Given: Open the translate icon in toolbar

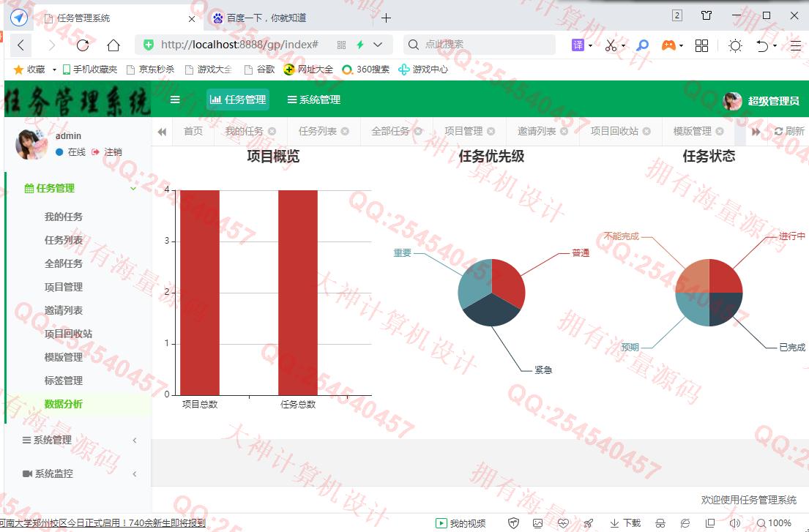Looking at the screenshot, I should 578,45.
